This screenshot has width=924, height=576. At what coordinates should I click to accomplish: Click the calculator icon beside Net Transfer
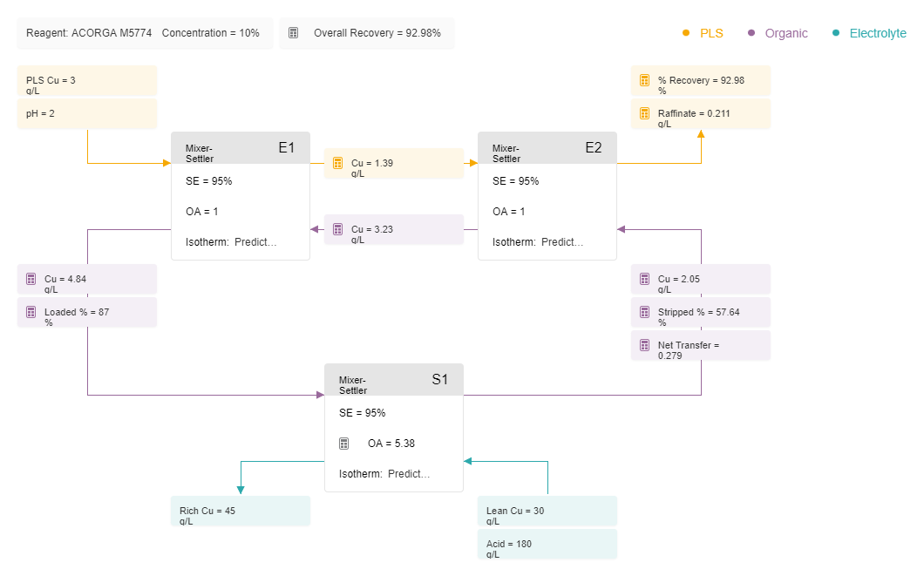(x=645, y=345)
